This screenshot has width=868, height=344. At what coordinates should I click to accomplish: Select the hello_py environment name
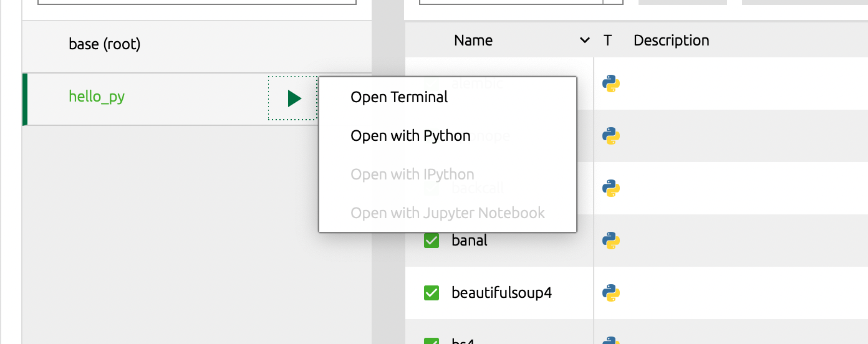pos(97,97)
